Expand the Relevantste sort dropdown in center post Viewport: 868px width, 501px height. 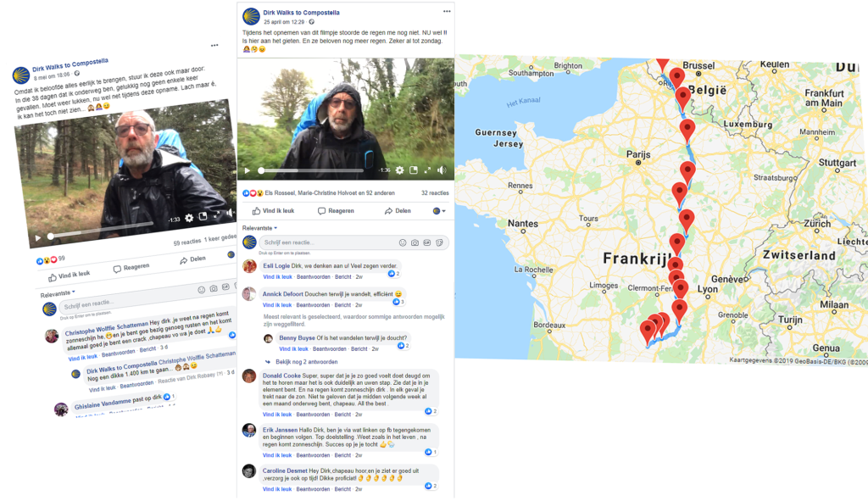(259, 228)
